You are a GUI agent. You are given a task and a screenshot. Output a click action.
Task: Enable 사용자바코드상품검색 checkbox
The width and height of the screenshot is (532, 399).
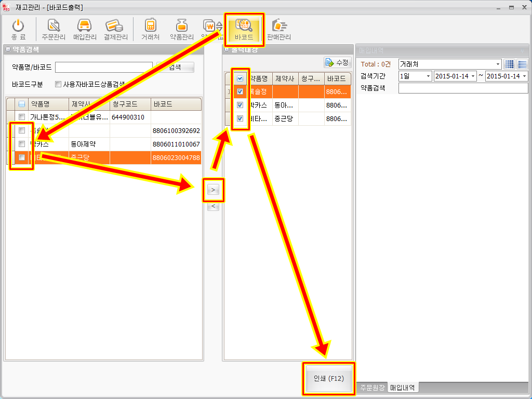58,84
